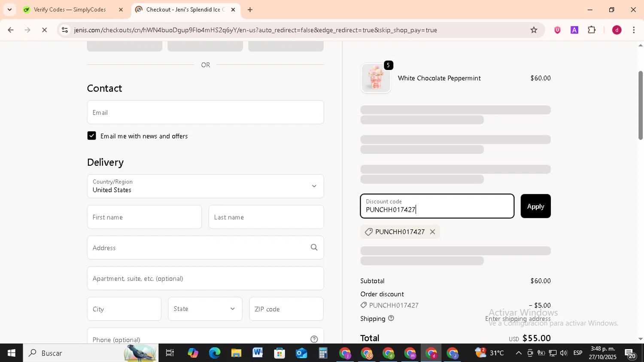Open site information icon in address bar
644x362 pixels.
pyautogui.click(x=65, y=30)
